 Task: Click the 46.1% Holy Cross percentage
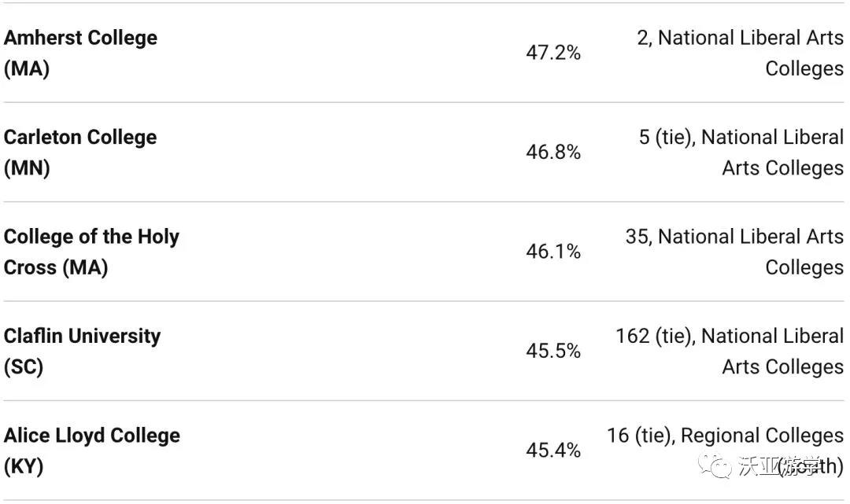(x=553, y=252)
